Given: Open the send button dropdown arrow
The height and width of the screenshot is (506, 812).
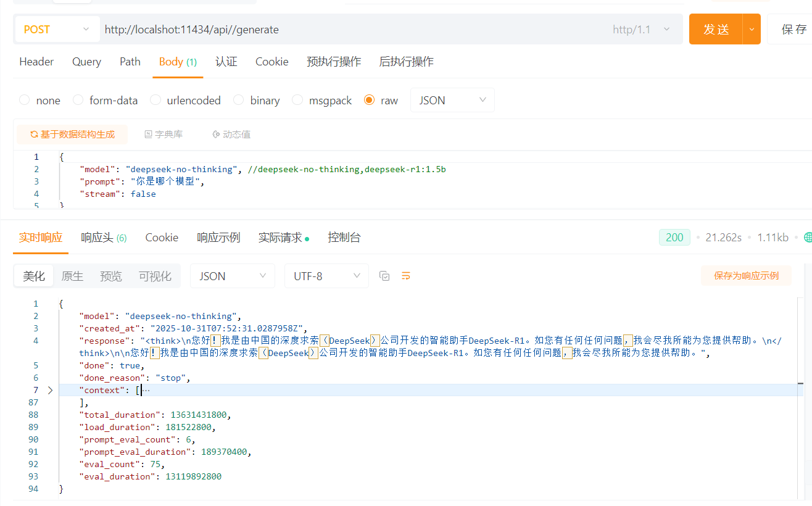Looking at the screenshot, I should [752, 29].
